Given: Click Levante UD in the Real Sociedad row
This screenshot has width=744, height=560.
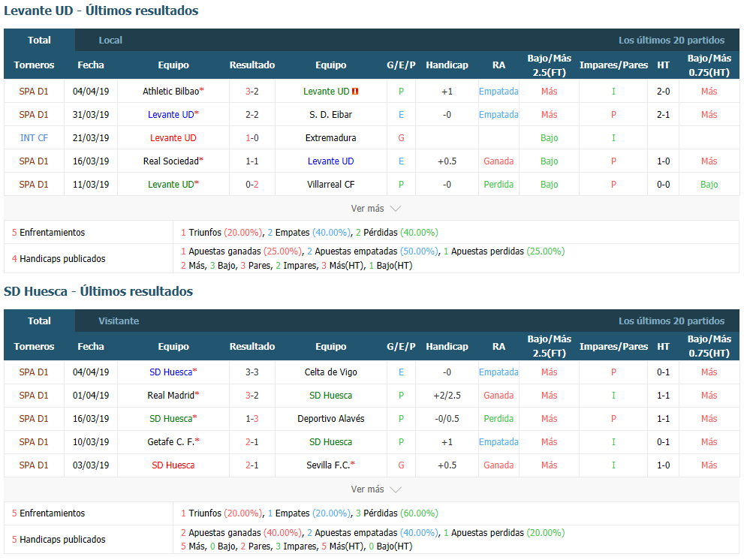Looking at the screenshot, I should click(331, 161).
